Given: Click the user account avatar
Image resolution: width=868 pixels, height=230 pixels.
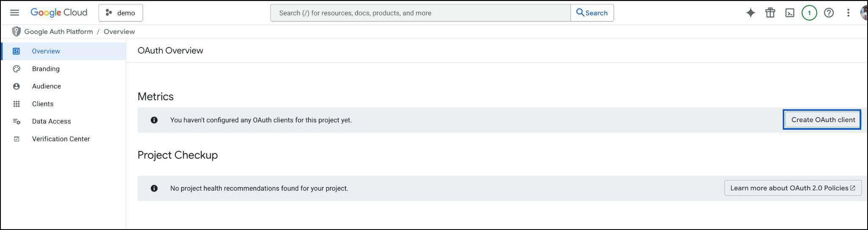Looking at the screenshot, I should tap(864, 13).
